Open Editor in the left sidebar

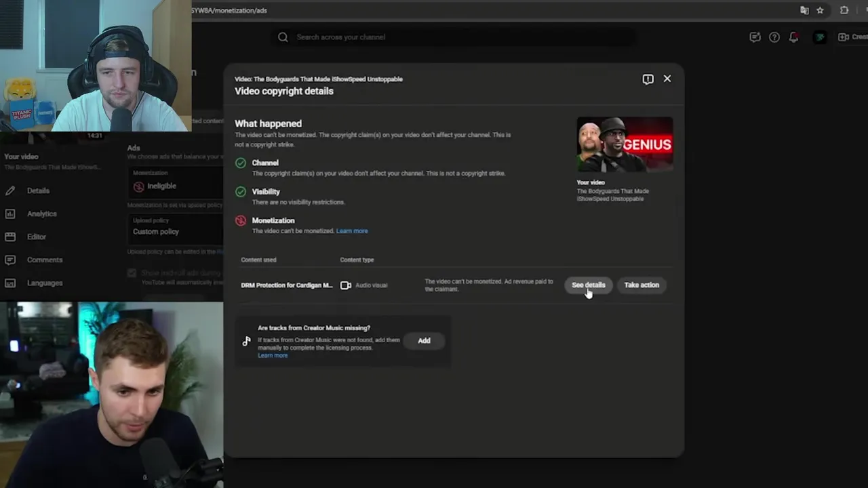click(x=37, y=237)
